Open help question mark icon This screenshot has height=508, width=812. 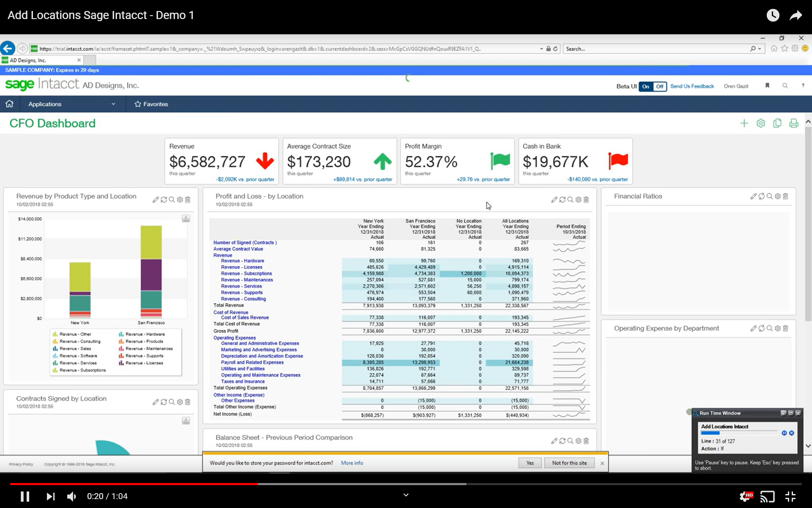(803, 86)
